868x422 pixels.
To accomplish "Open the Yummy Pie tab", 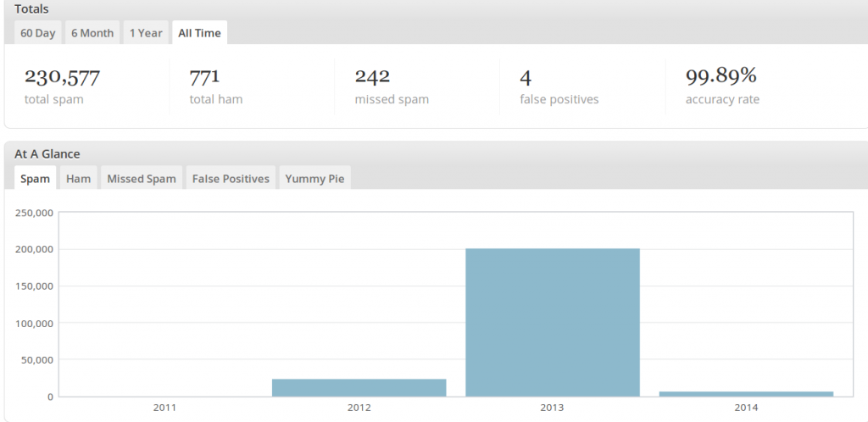I will (x=314, y=178).
